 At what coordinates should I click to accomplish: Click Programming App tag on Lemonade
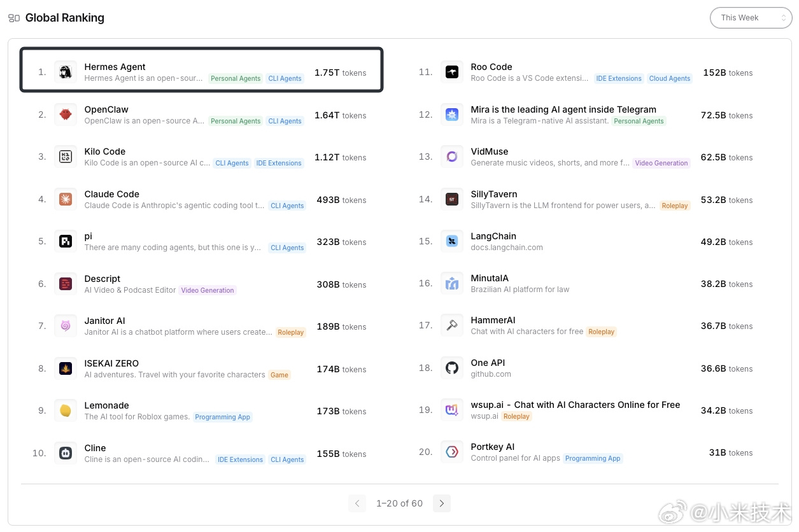coord(223,417)
